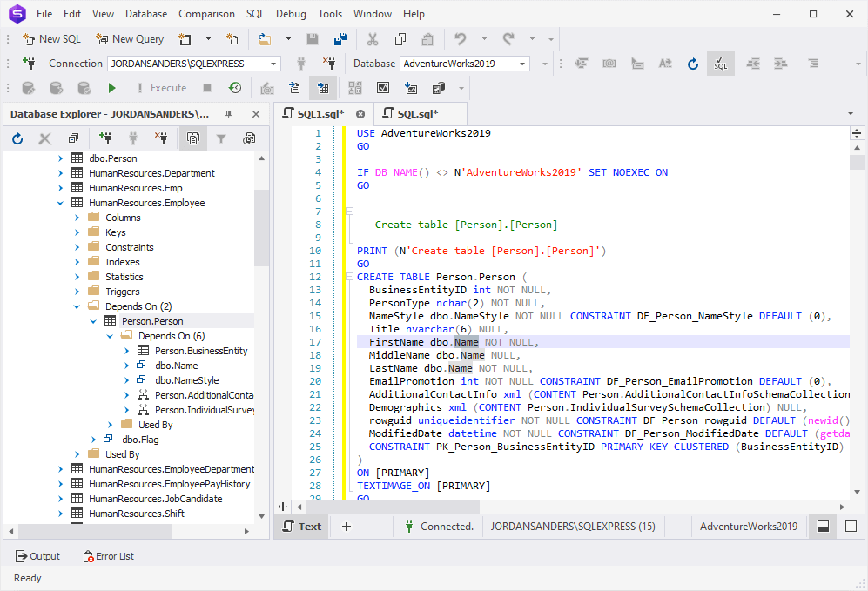868x591 pixels.
Task: Open the Execution History clock icon
Action: pyautogui.click(x=235, y=88)
